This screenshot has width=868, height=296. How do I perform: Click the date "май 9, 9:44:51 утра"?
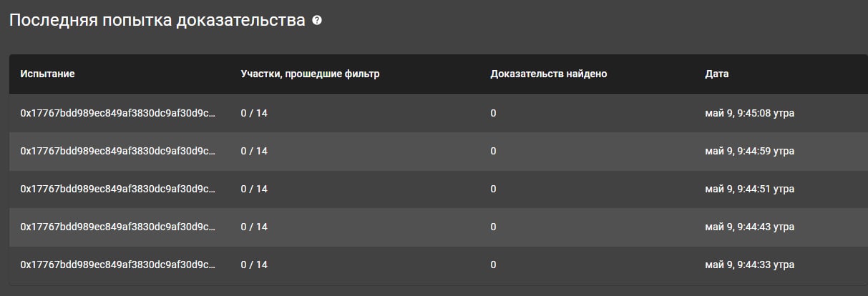click(x=749, y=189)
